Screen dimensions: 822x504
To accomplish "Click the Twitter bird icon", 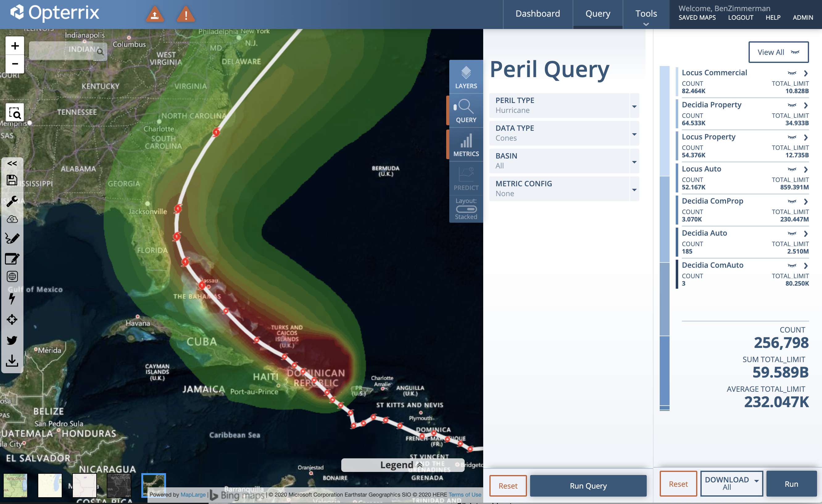I will (12, 340).
